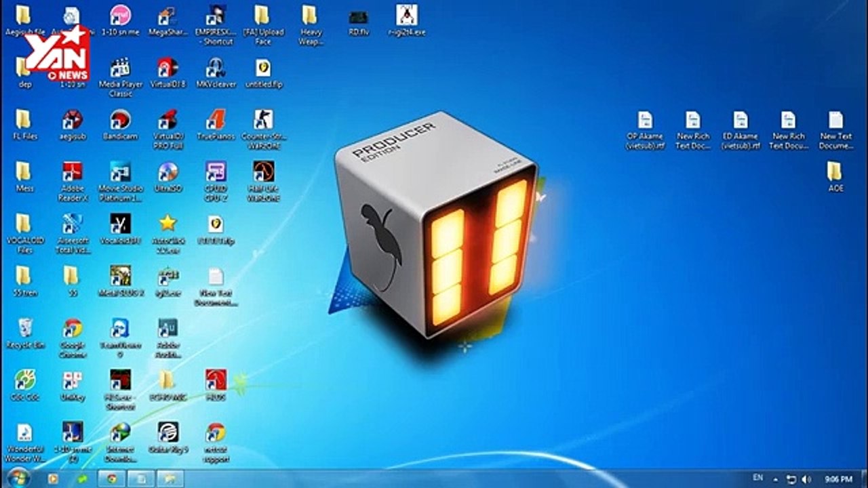The width and height of the screenshot is (868, 488).
Task: Open the Wonderful Wonder World audio file
Action: [24, 443]
